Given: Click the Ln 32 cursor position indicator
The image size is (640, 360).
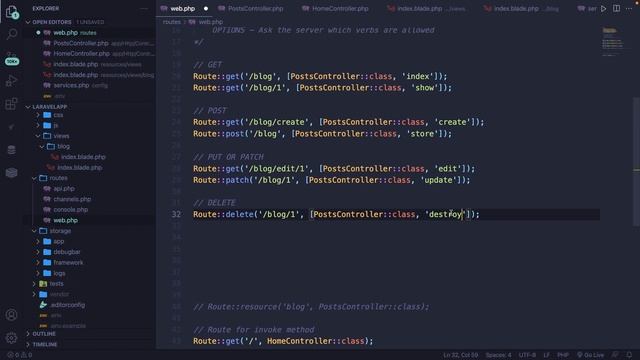Looking at the screenshot, I should coord(460,355).
